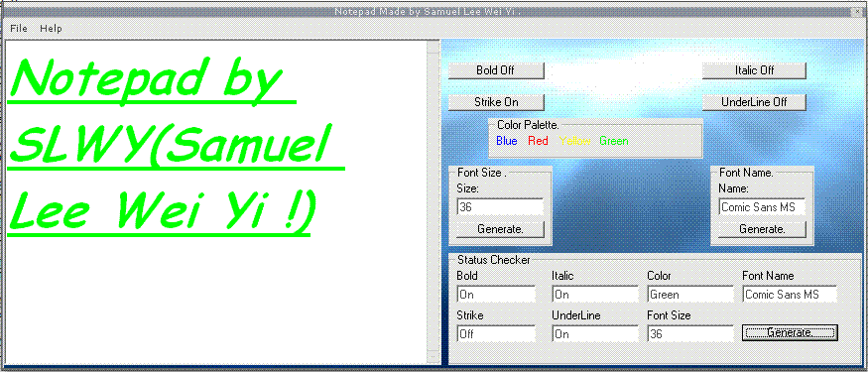
Task: Click the text editor vertical scrollbar
Action: pyautogui.click(x=433, y=202)
